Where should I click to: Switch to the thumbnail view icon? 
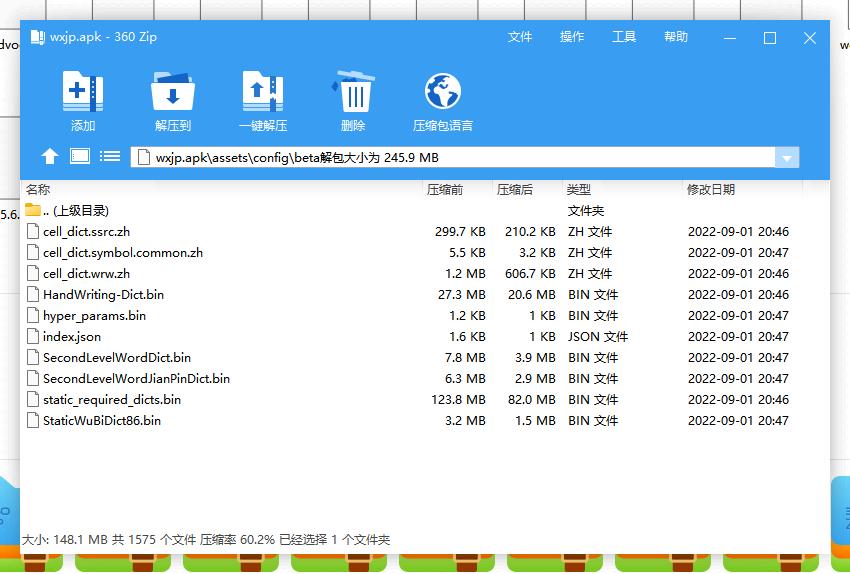(80, 157)
